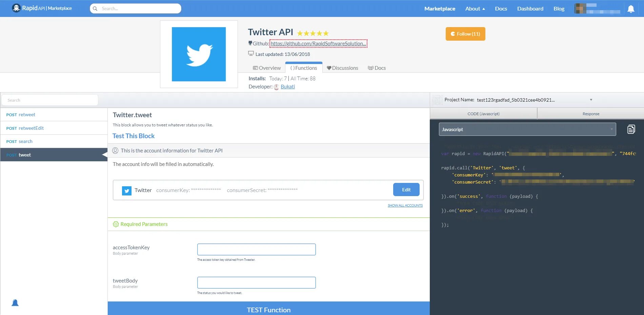The image size is (644, 315).
Task: Expand the About menu
Action: click(475, 9)
